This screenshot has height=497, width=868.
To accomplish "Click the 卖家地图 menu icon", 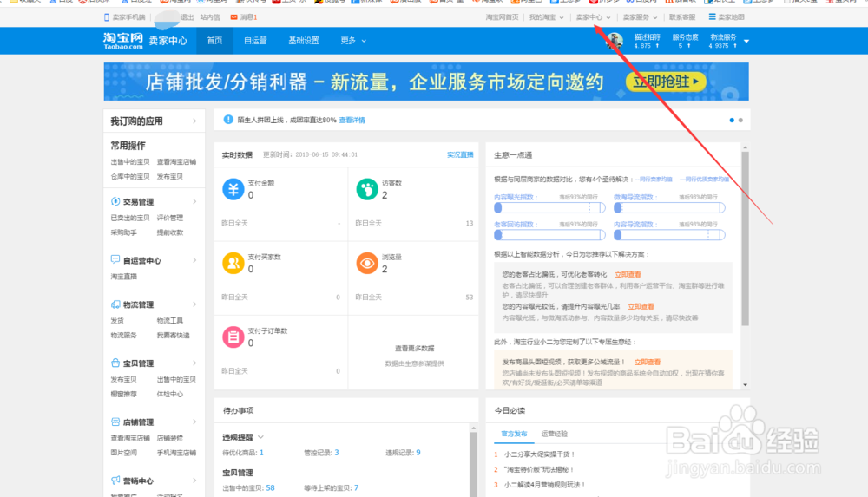I will (x=712, y=16).
